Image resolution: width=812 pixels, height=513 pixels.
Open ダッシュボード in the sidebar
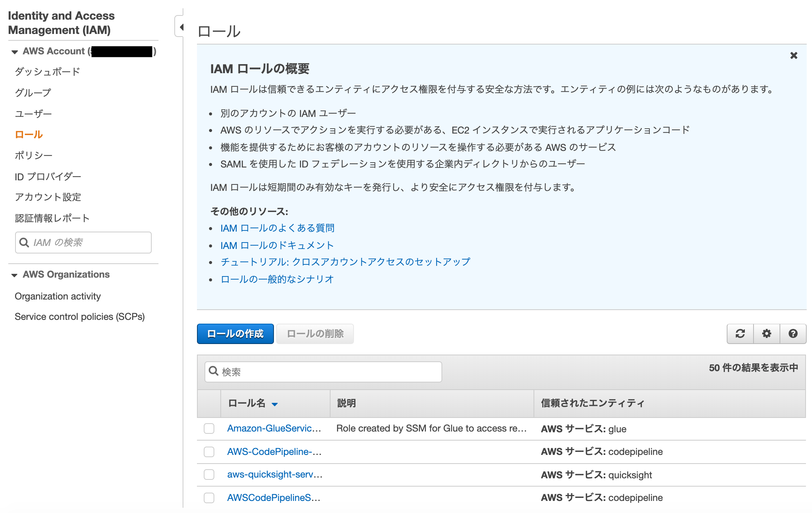coord(48,71)
